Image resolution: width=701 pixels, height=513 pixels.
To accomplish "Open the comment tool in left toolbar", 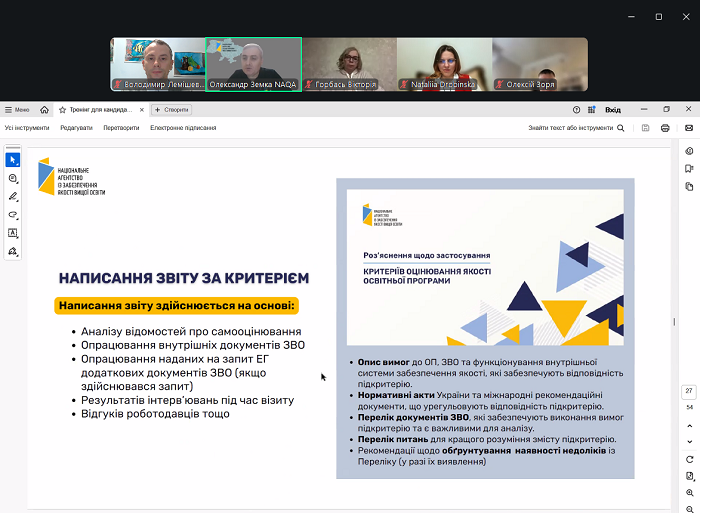I will tap(13, 178).
